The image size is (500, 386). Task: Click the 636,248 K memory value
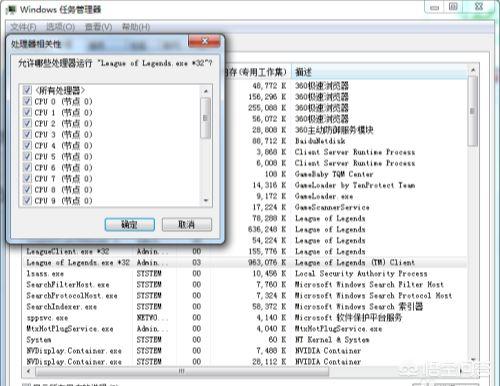pyautogui.click(x=267, y=229)
